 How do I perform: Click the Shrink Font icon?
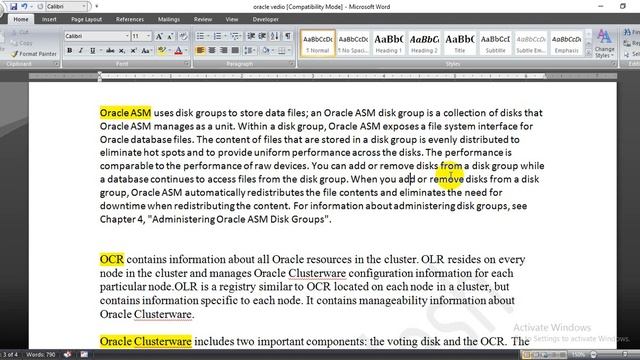[x=170, y=36]
